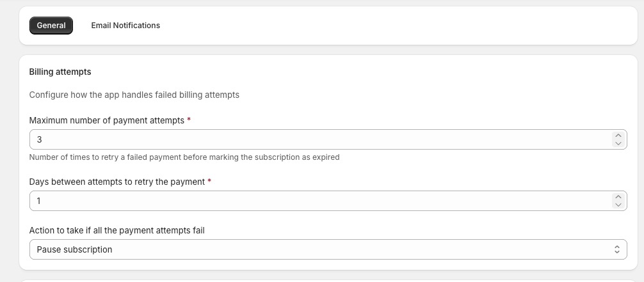Click the red asterisk beside days label
644x282 pixels.
pos(209,182)
